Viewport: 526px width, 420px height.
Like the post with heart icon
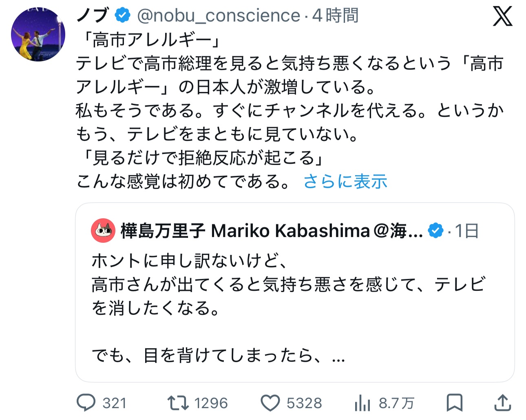(x=270, y=403)
